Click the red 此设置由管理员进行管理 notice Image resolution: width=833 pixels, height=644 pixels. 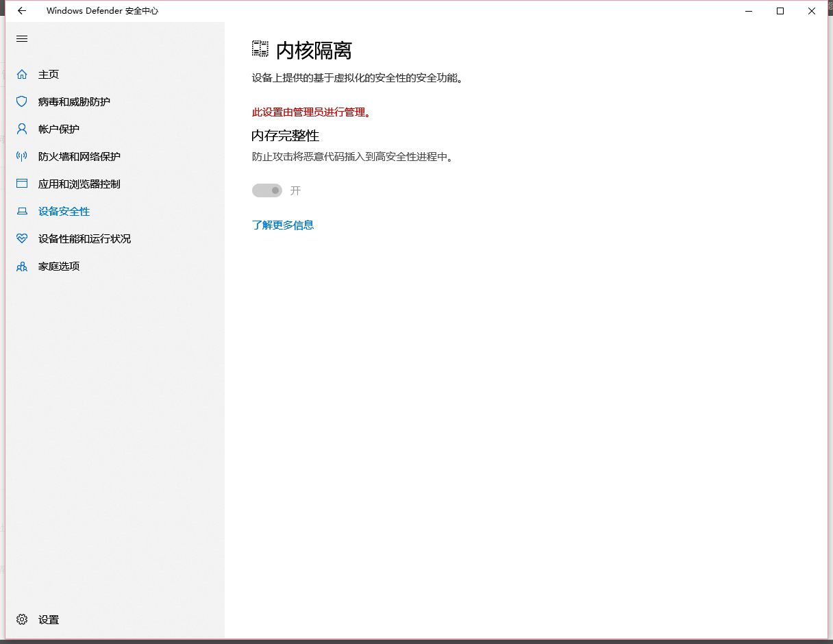point(312,112)
